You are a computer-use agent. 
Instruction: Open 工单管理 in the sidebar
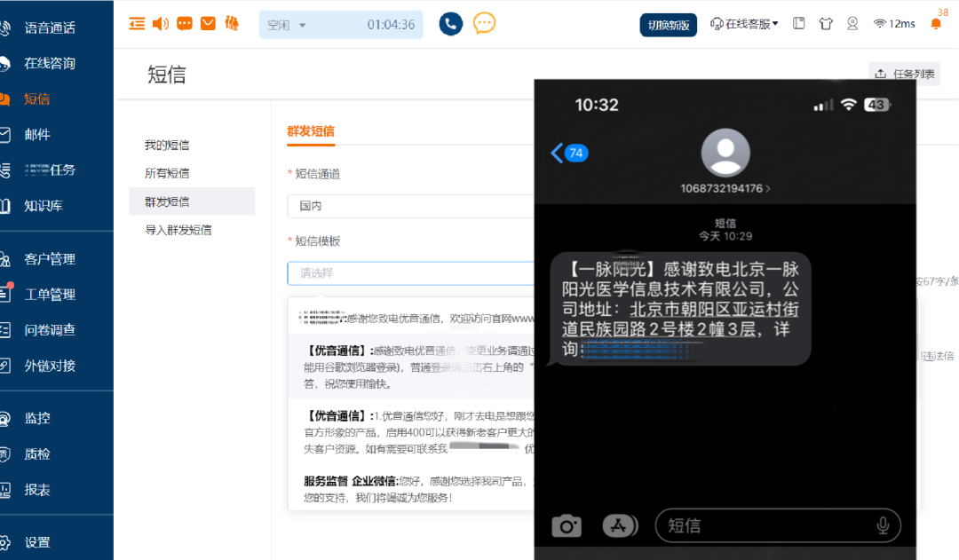[50, 294]
